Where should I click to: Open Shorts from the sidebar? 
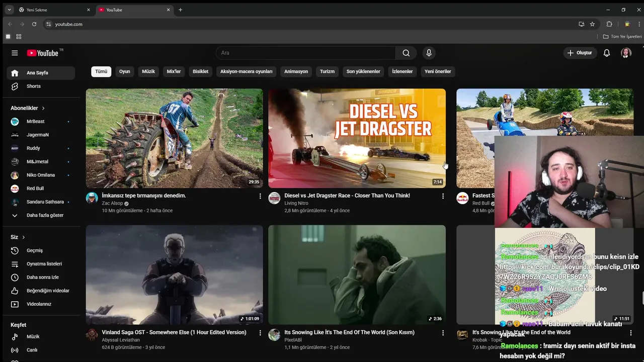tap(41, 86)
